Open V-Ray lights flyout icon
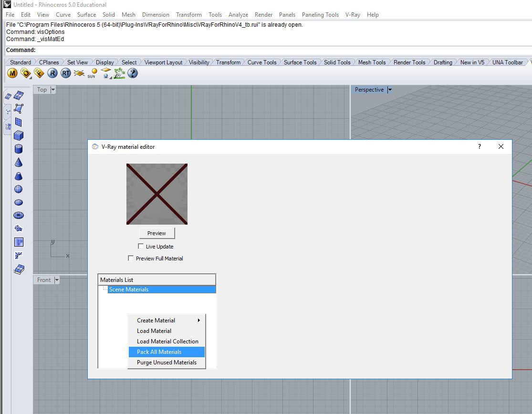This screenshot has width=532, height=414. pos(106,73)
